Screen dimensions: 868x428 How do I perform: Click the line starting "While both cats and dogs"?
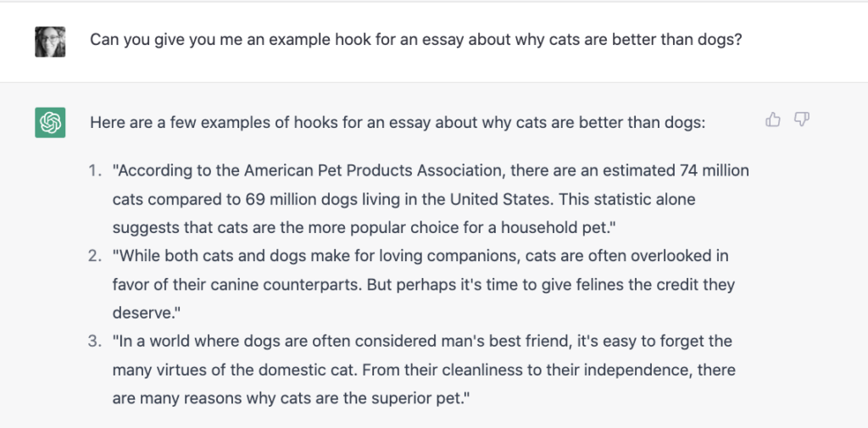(x=420, y=256)
